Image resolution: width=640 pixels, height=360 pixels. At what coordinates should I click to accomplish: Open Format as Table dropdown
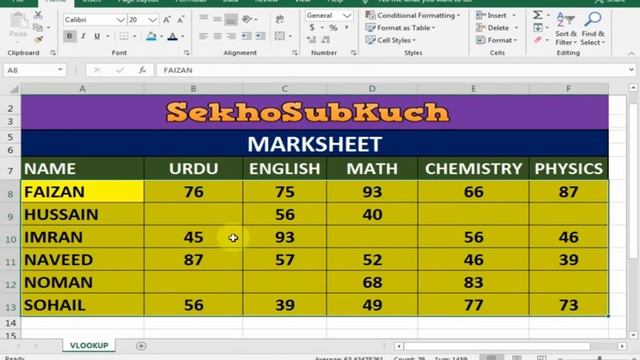(x=401, y=28)
